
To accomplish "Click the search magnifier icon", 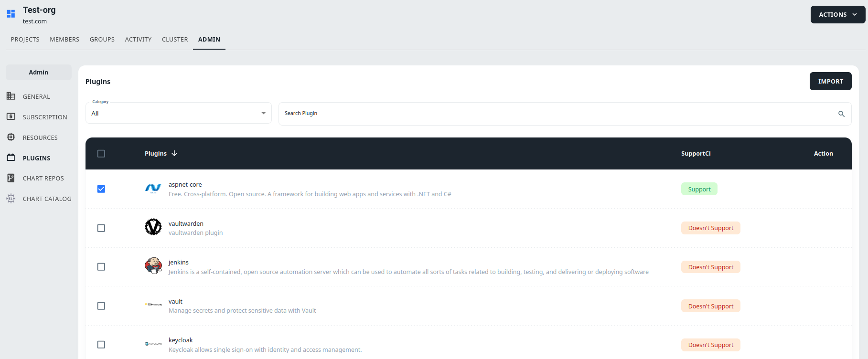I will pos(841,114).
